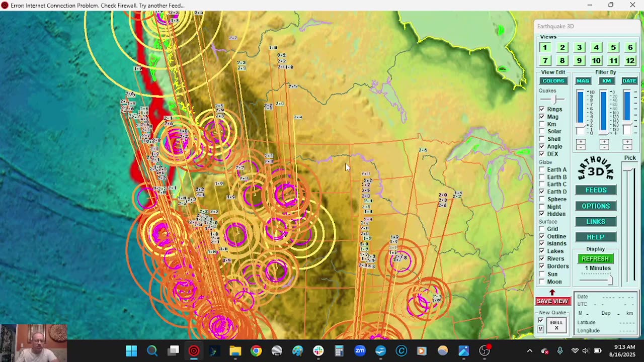644x362 pixels.
Task: Click the DATE filter button
Action: coord(629,80)
